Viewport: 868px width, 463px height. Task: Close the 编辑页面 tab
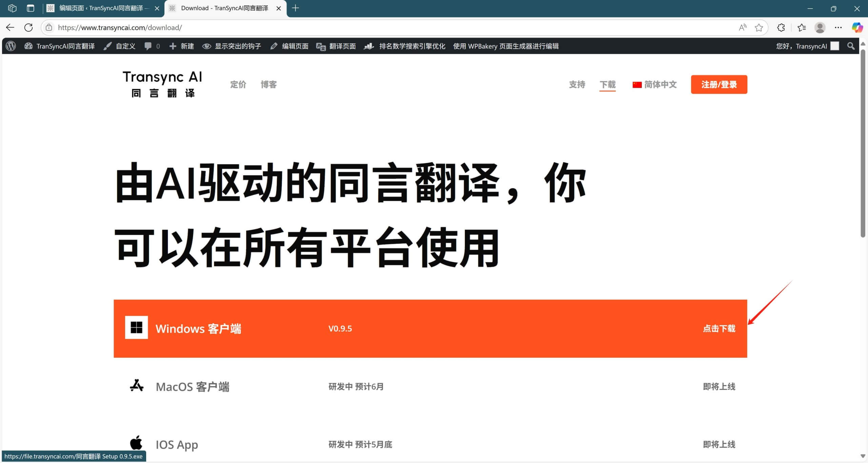[157, 8]
